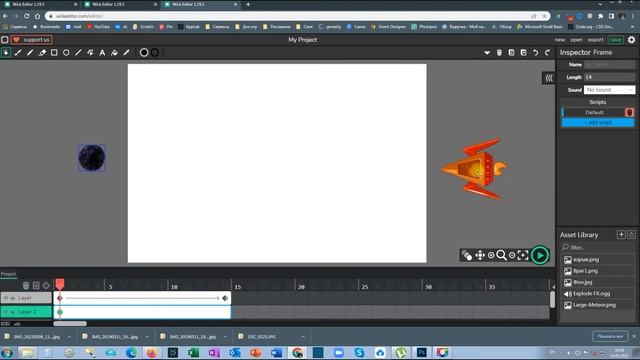The height and width of the screenshot is (360, 640).
Task: Select the Фон.jpg asset
Action: point(598,282)
